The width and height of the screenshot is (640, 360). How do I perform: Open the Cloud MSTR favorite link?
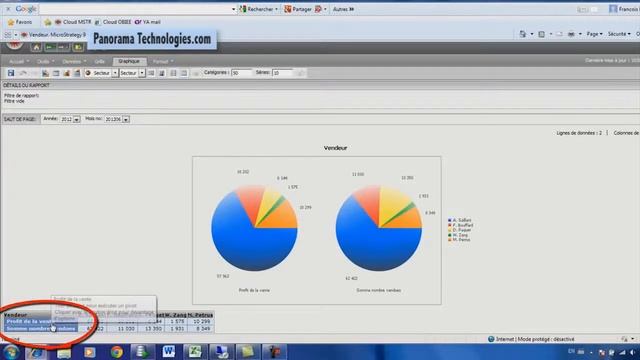tap(73, 22)
